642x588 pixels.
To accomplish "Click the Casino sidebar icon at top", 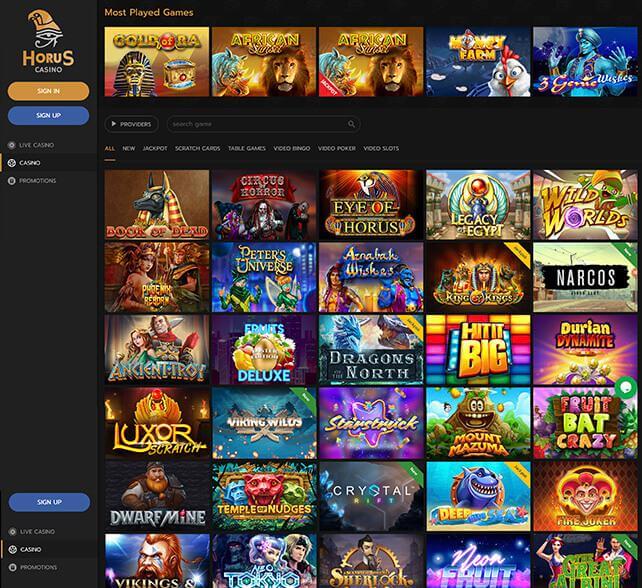I will pyautogui.click(x=11, y=163).
